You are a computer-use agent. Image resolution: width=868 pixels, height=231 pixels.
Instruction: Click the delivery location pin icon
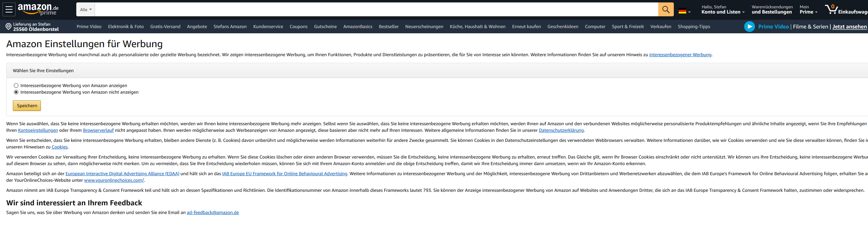[x=9, y=26]
